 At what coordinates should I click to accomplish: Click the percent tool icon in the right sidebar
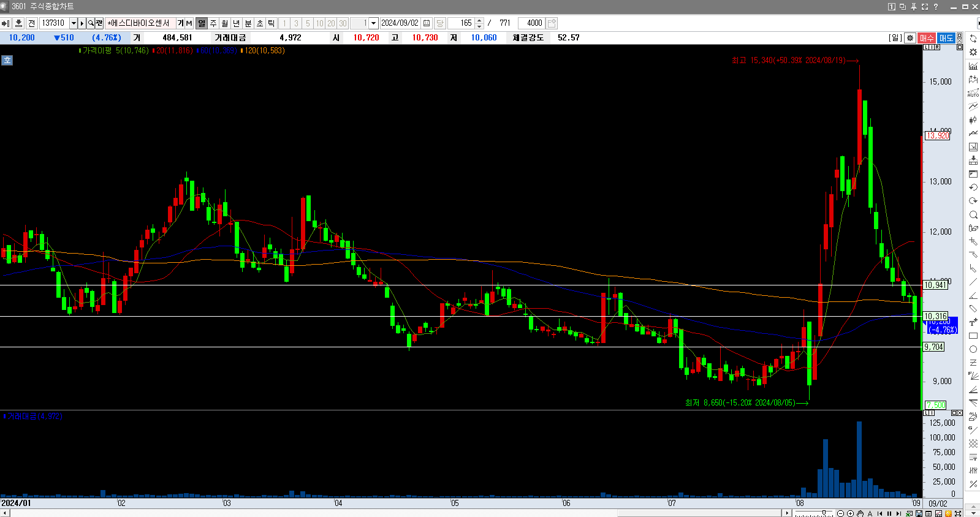973,484
